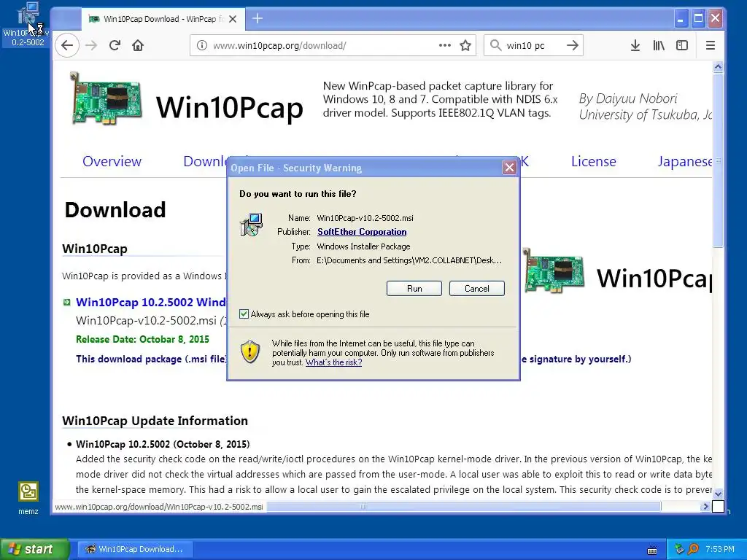
Task: Click the Win10Pcap Download taskbar button
Action: pyautogui.click(x=135, y=549)
